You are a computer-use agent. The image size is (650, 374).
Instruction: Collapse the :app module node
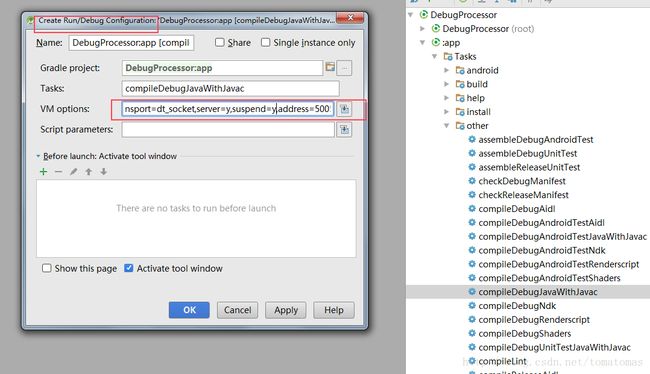[x=422, y=43]
